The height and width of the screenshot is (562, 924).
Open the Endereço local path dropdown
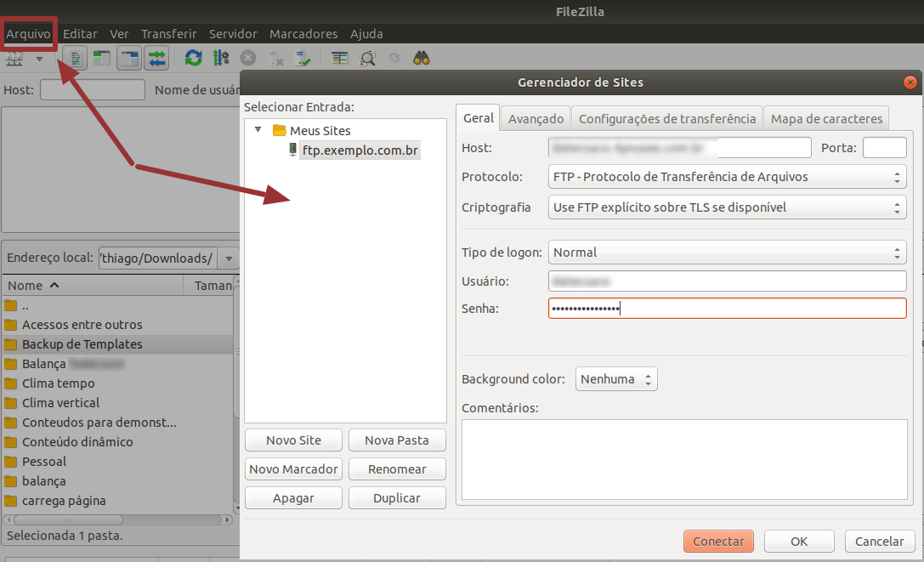[229, 258]
